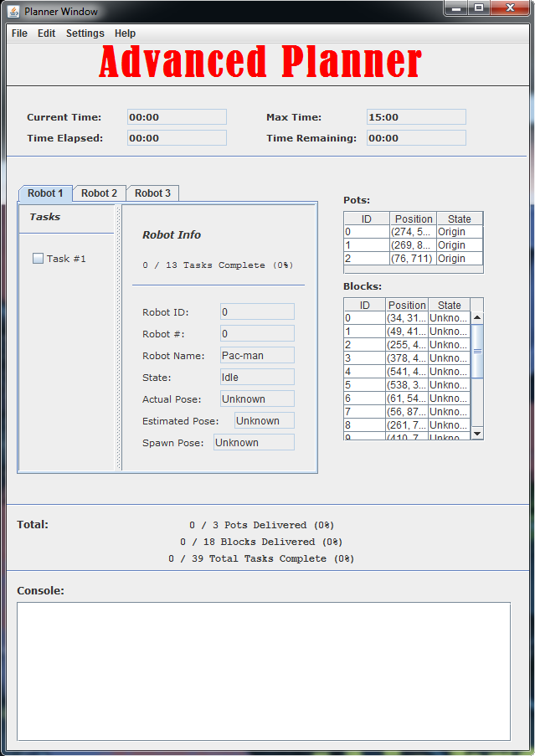
Task: Switch to the Robot 2 tab
Action: click(x=99, y=193)
